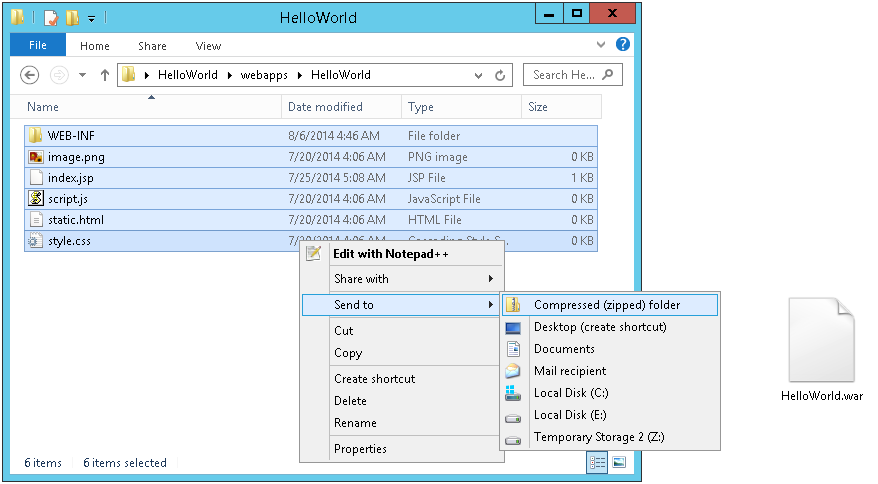Switch to Large icons view layout

[619, 462]
